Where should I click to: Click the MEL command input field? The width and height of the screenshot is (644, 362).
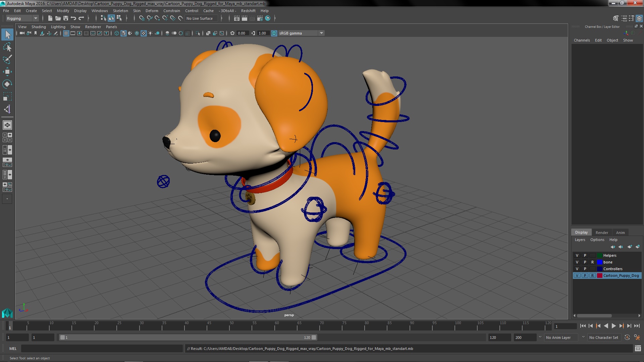102,349
